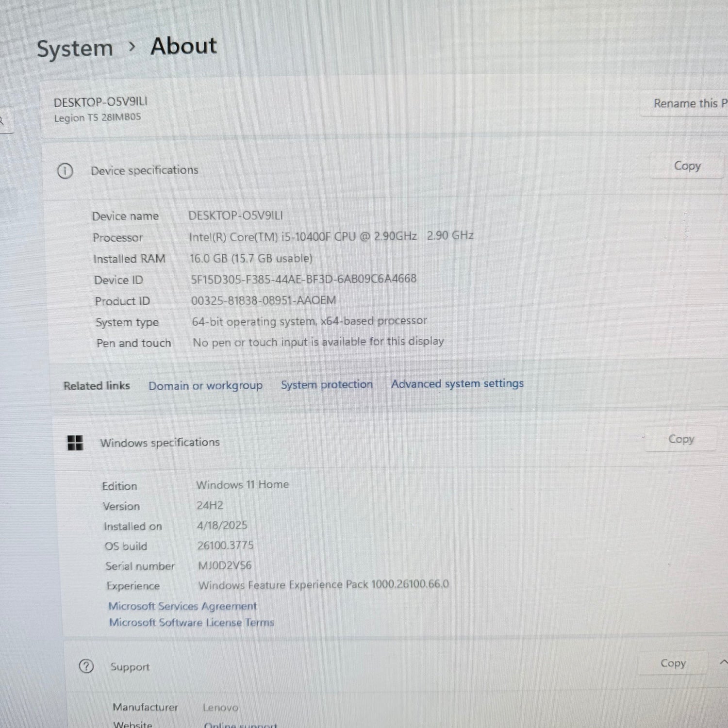728x728 pixels.
Task: Copy the device specifications
Action: [687, 166]
